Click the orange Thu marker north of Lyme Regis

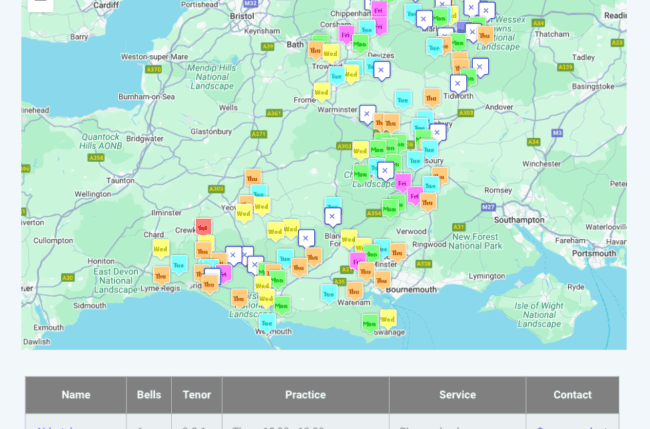tap(161, 273)
